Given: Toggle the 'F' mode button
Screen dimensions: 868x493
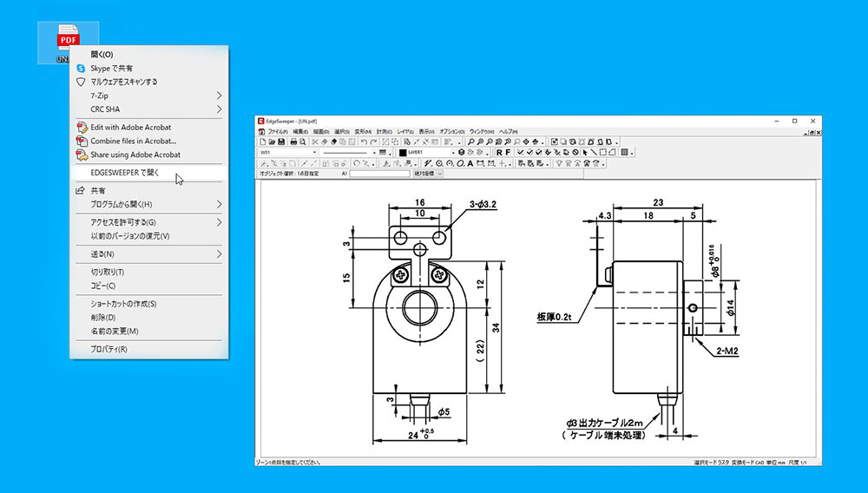Looking at the screenshot, I should (x=509, y=152).
